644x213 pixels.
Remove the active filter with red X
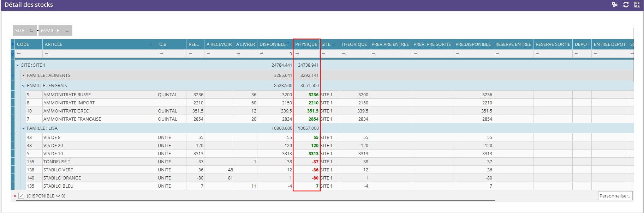[15, 196]
